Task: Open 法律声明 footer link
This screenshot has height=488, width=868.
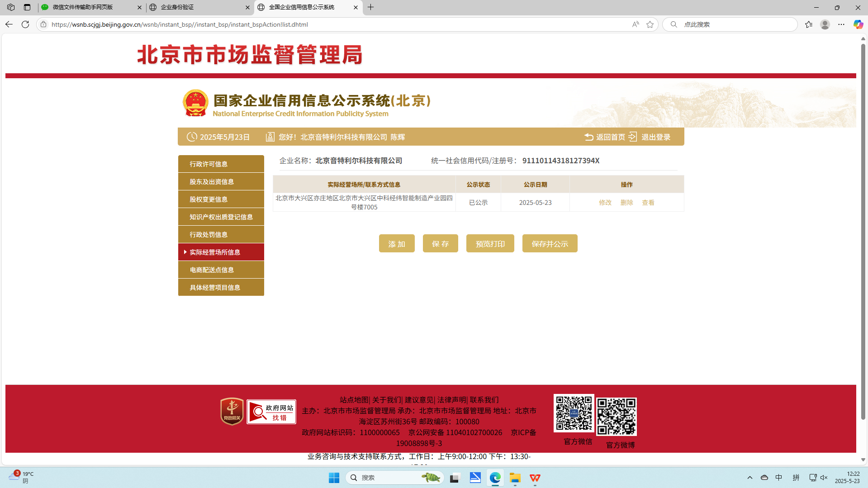Action: tap(451, 400)
